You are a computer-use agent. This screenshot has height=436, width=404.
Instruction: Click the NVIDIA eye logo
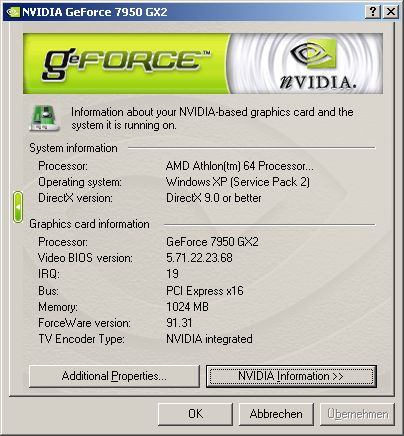[313, 54]
